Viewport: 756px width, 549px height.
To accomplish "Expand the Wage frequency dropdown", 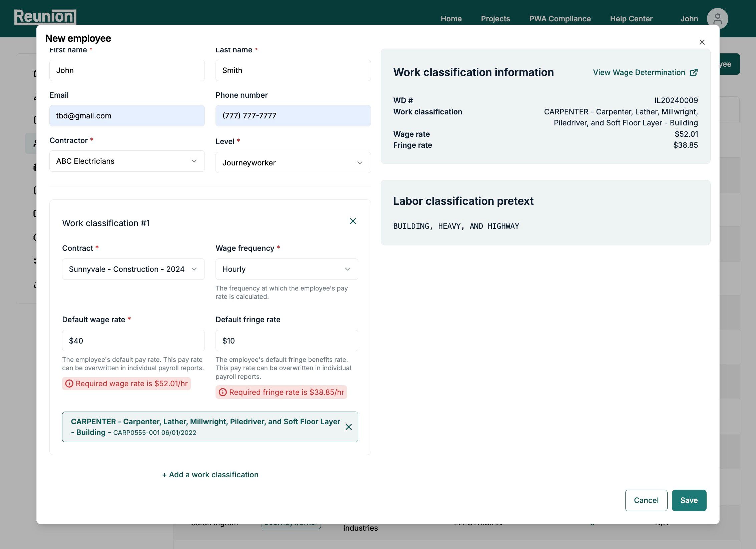I will (287, 269).
